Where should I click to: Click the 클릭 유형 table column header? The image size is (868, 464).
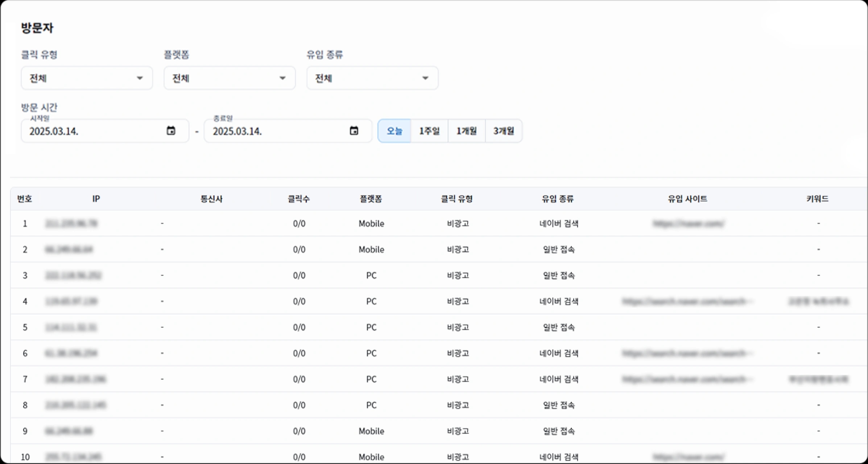click(x=457, y=199)
